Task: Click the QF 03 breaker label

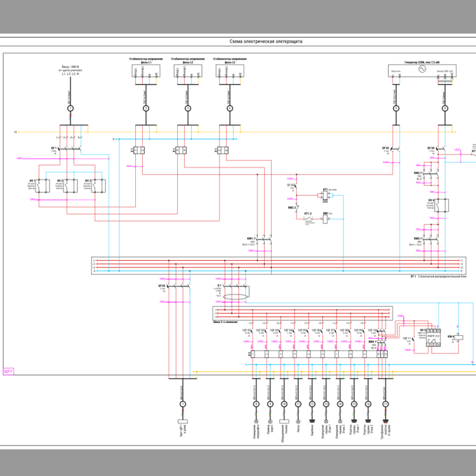Action: pos(385,148)
